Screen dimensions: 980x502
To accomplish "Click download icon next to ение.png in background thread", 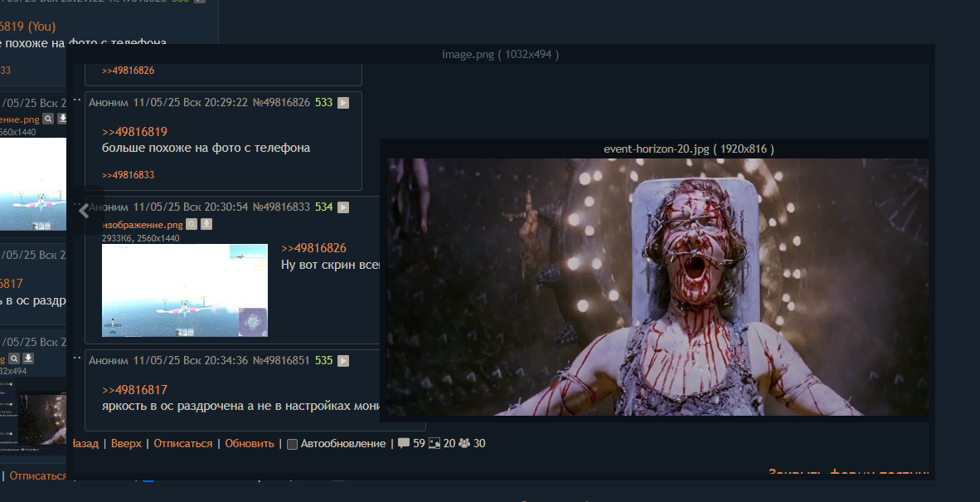I will [x=62, y=119].
